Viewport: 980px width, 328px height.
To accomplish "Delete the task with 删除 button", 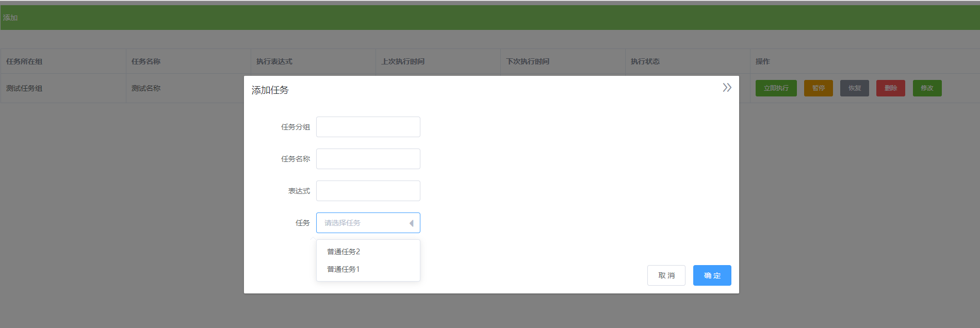I will (x=891, y=88).
